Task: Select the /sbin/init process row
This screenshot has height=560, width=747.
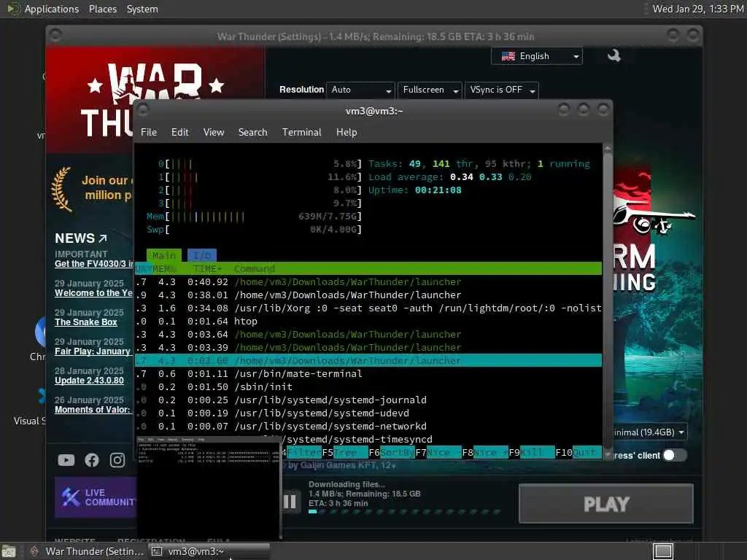Action: tap(368, 386)
